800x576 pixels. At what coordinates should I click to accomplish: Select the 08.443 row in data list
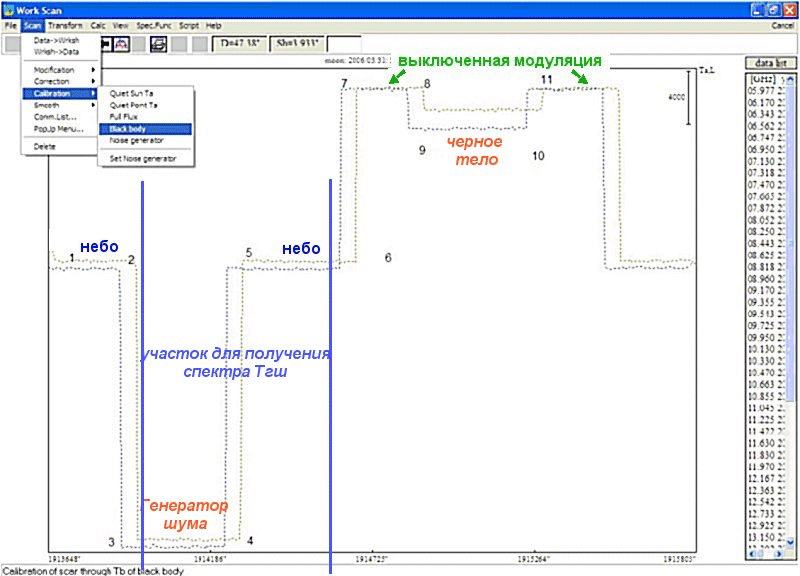pyautogui.click(x=766, y=243)
